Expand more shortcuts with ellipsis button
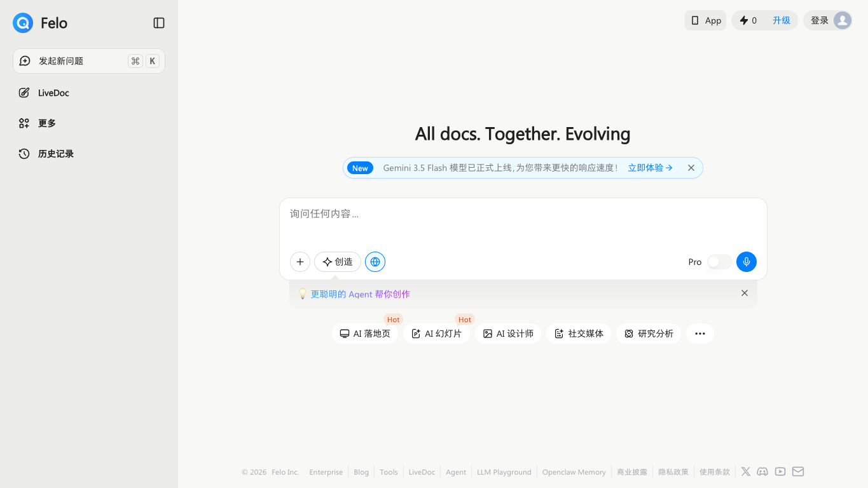This screenshot has width=868, height=488. (700, 334)
